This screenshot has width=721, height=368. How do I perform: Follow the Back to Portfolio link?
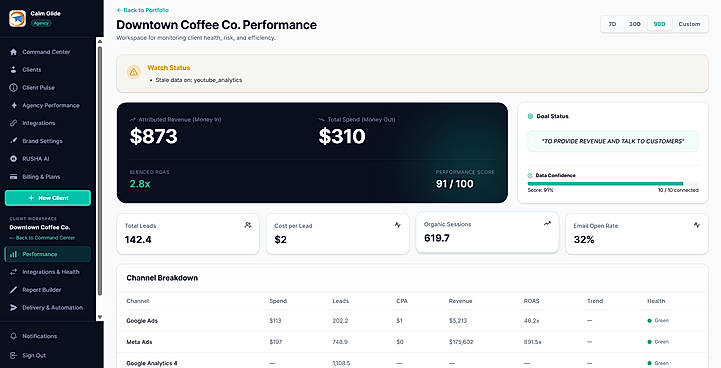pyautogui.click(x=143, y=10)
